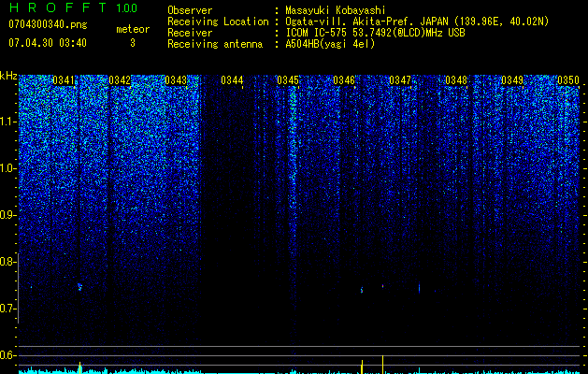Viewport: 588px width, 374px height.
Task: Click the 0.7 kHz axis label
Action: (7, 309)
